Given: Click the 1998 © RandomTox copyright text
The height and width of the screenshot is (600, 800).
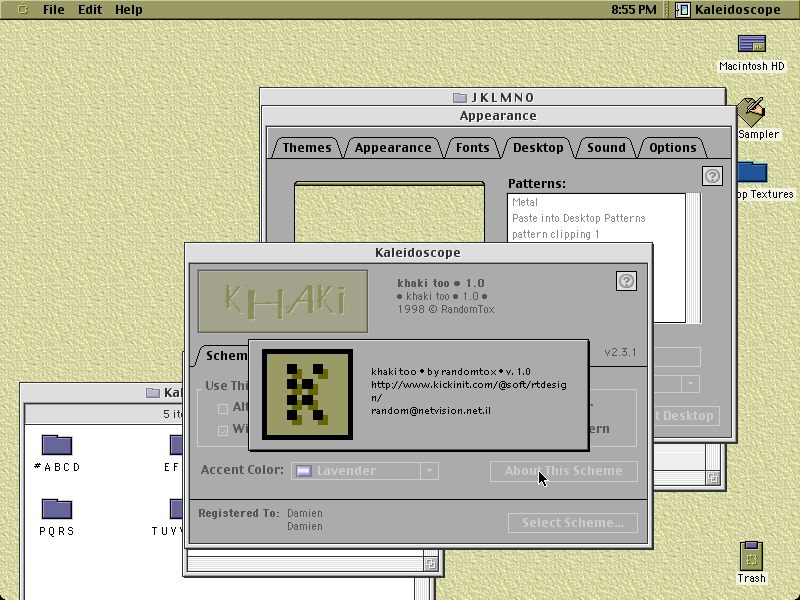Looking at the screenshot, I should pyautogui.click(x=446, y=309).
